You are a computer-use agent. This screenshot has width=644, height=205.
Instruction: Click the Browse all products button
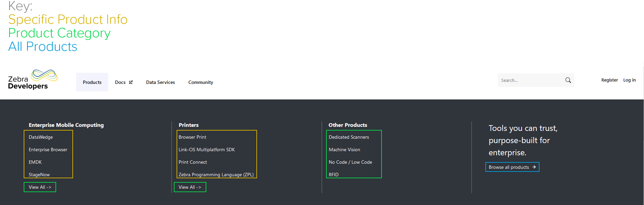point(512,167)
